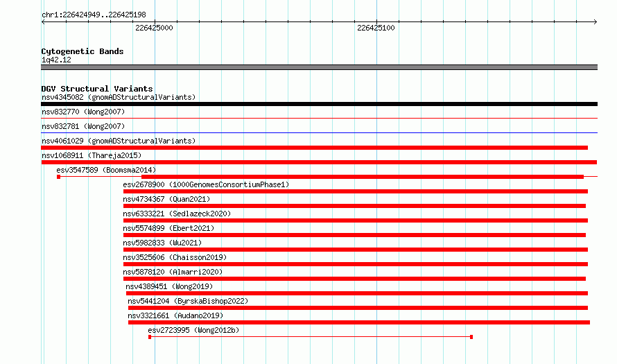This screenshot has width=617, height=364.
Task: Open nsv4345082 (gnomADStructuralVariants) label
Action: 119,97
